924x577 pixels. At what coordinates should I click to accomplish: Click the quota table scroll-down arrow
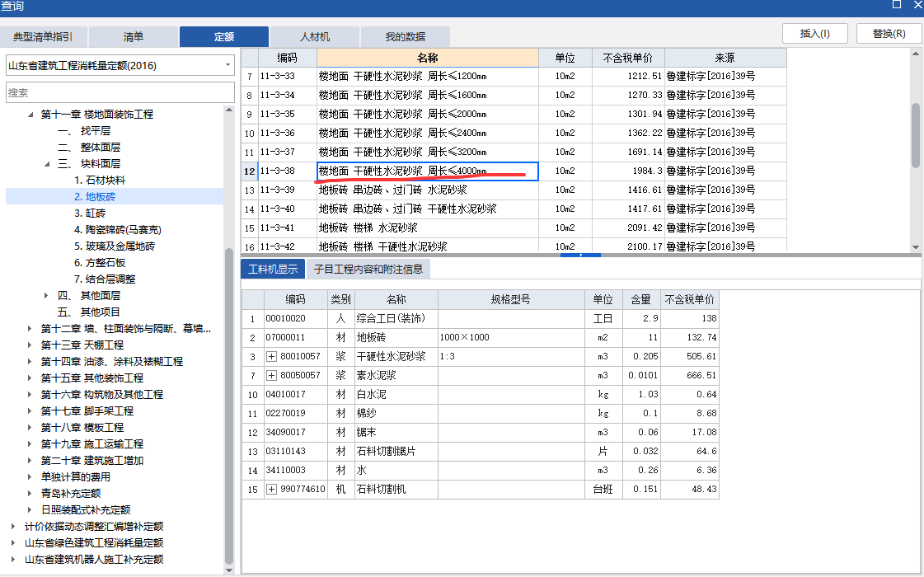916,247
